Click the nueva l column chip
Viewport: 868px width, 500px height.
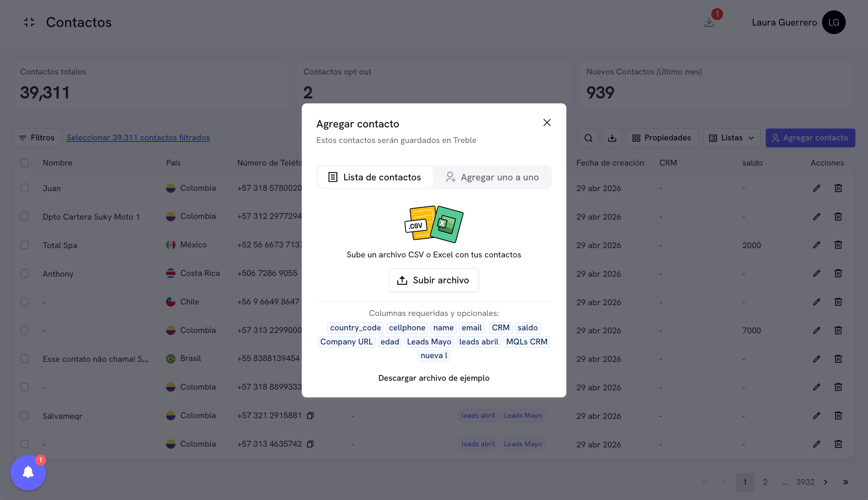coord(434,356)
